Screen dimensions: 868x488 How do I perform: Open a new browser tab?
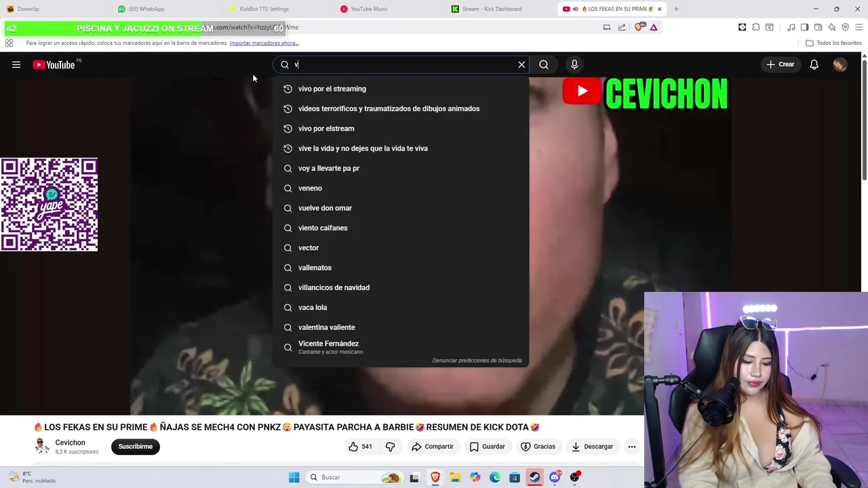pos(676,9)
